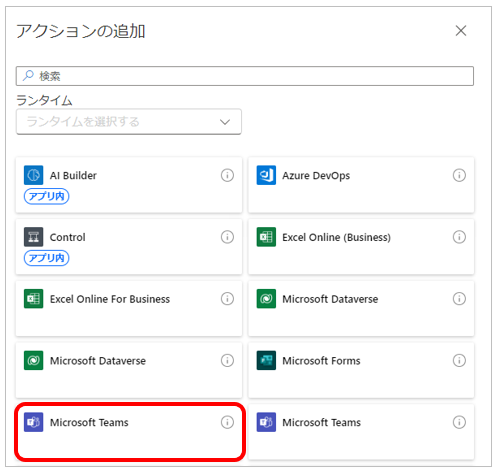Show info for AI Builder
The height and width of the screenshot is (470, 499).
(227, 175)
